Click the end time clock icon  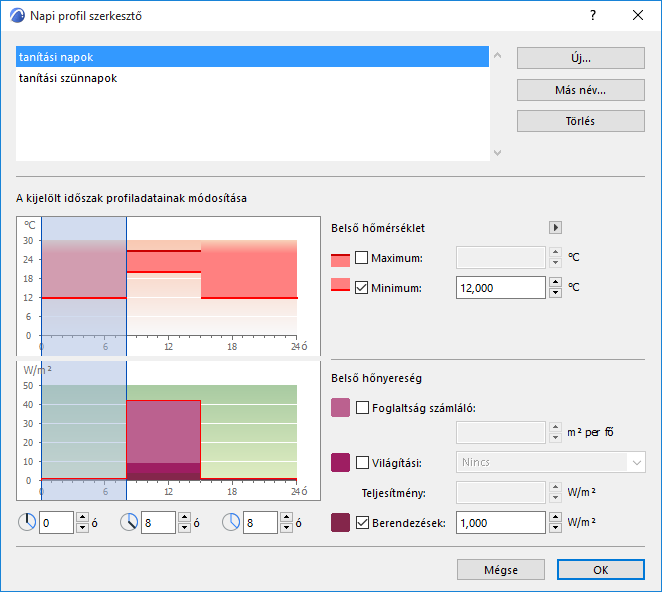(129, 522)
